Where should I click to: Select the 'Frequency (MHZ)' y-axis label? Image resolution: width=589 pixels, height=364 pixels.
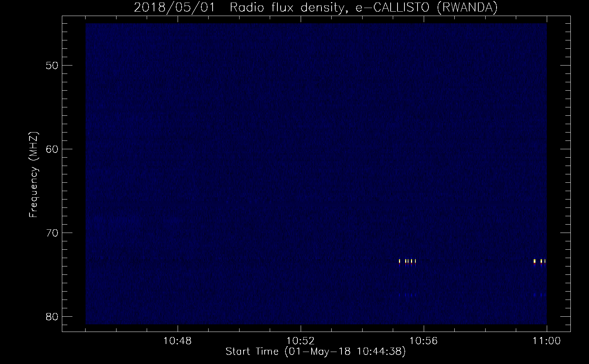[x=33, y=175]
